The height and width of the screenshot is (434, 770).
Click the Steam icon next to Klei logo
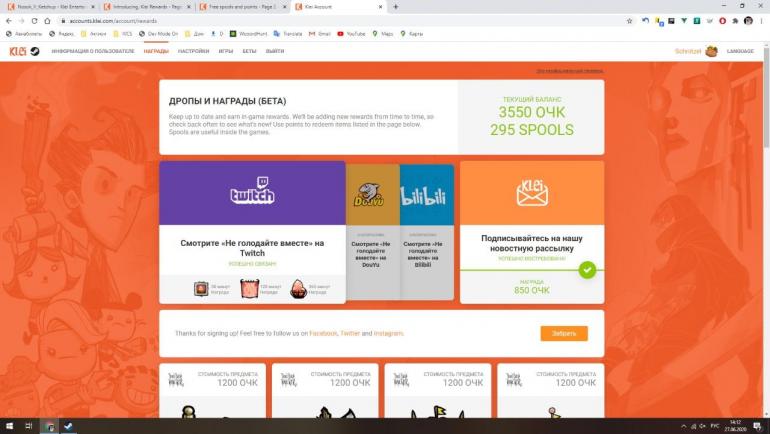(x=35, y=51)
